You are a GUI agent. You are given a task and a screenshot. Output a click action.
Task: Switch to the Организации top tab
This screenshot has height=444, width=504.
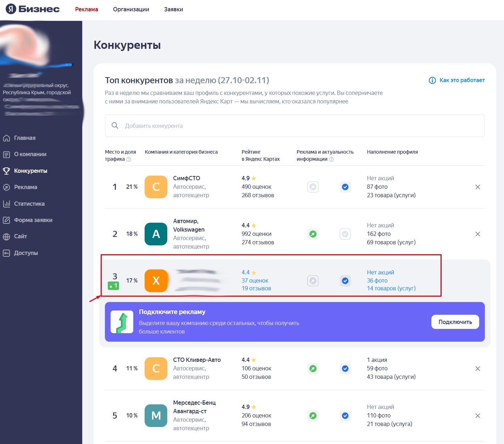click(x=131, y=9)
